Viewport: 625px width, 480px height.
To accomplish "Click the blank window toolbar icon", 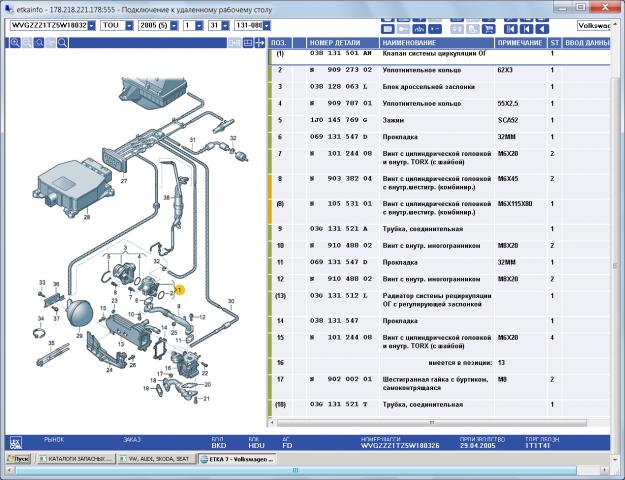I will click(x=387, y=29).
